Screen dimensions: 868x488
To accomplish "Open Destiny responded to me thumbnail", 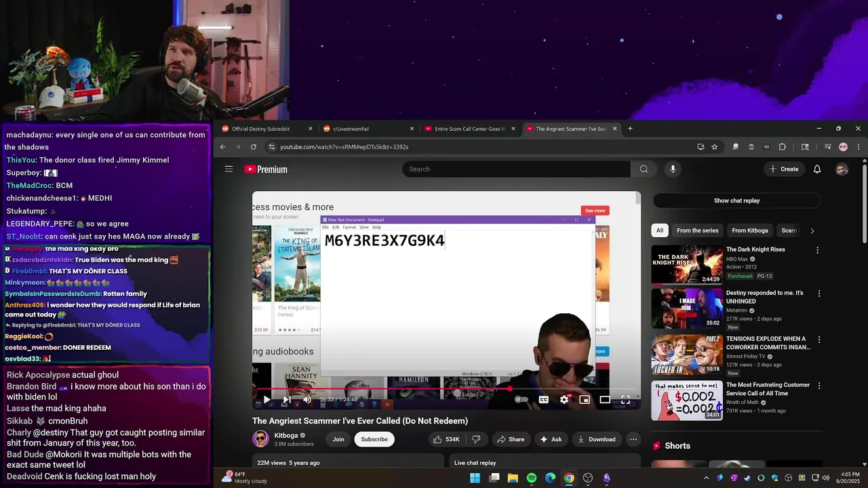I will 687,308.
